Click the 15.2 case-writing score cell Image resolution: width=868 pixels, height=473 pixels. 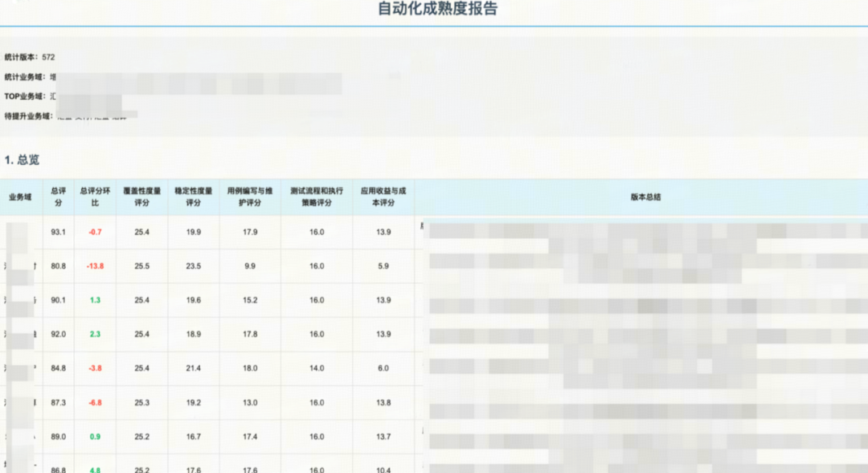point(250,300)
